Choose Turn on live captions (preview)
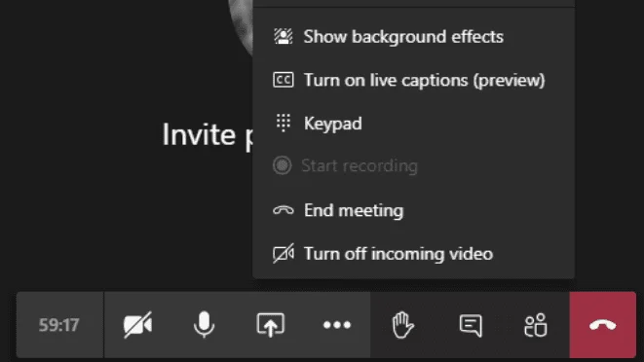Screen dimensions: 644x362 [414, 80]
